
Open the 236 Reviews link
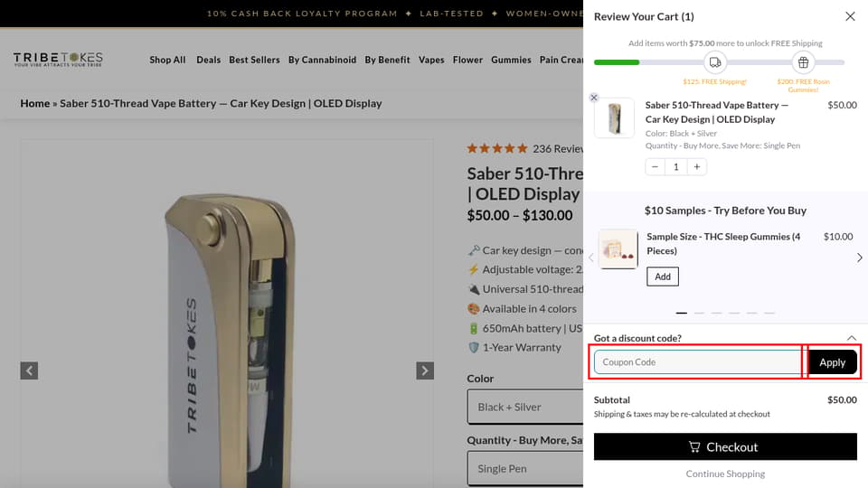coord(558,149)
